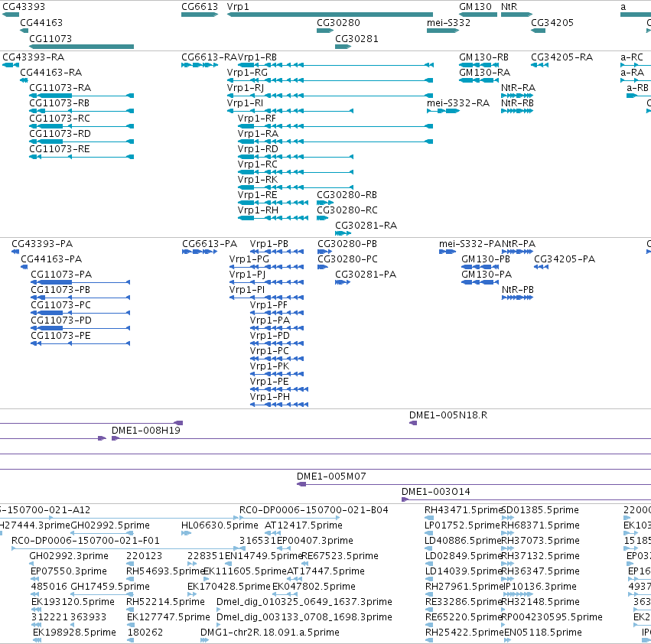This screenshot has width=651, height=644.
Task: Select protein label 'CG34205-PA'
Action: click(565, 259)
